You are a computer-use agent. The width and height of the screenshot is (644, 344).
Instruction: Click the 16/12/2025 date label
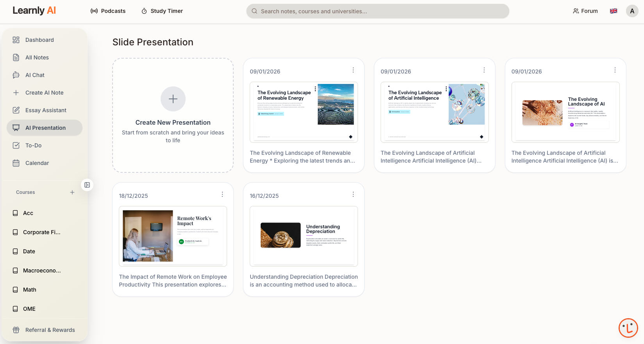264,196
